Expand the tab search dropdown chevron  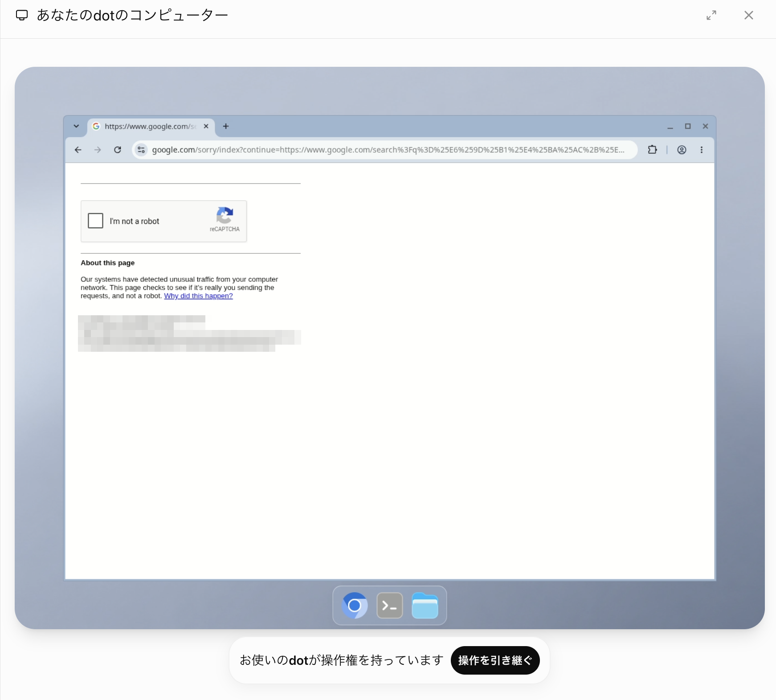coord(76,126)
